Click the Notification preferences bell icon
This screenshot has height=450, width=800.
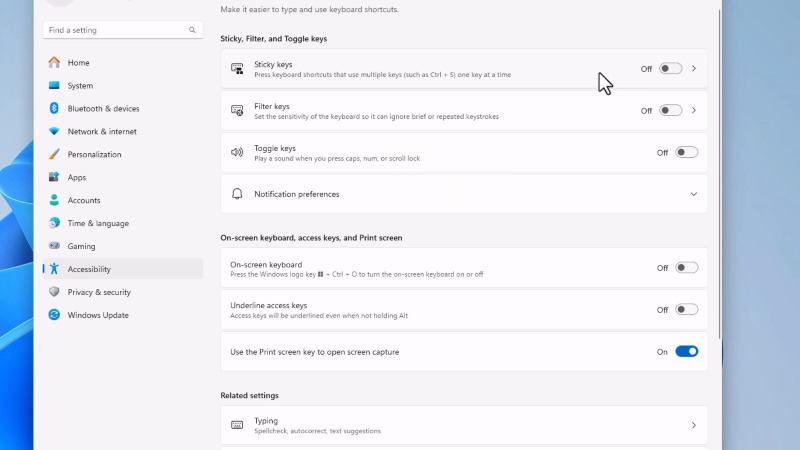pyautogui.click(x=237, y=194)
